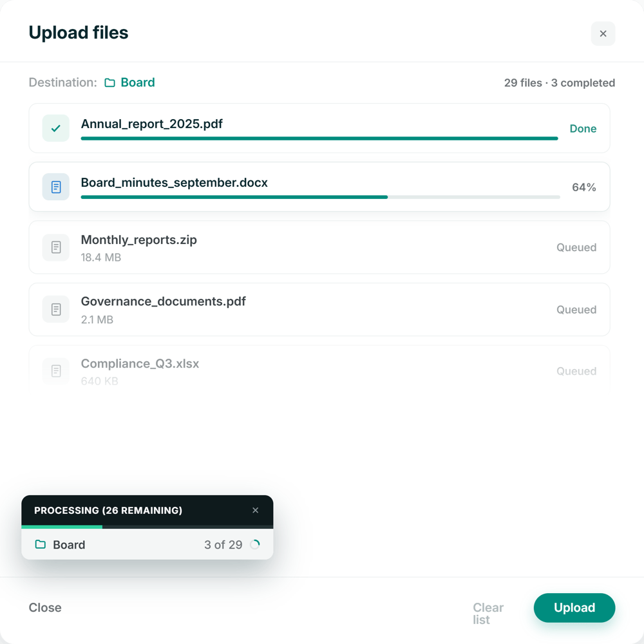Select the Monthly_reports.zip file name
This screenshot has height=644, width=644.
coord(139,240)
